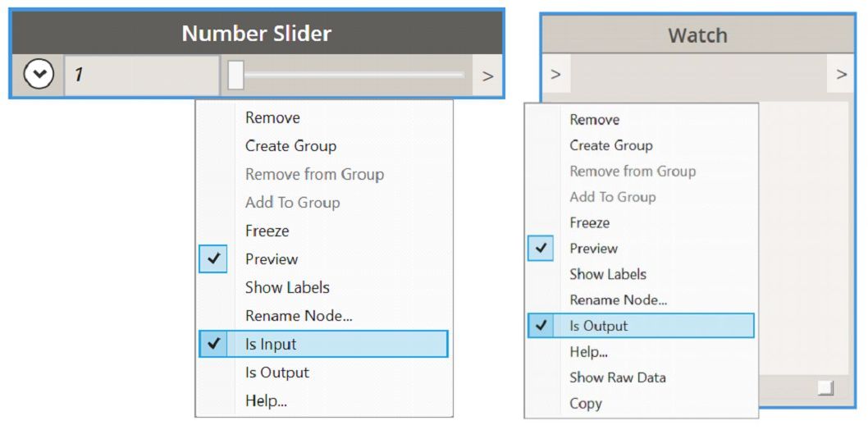The image size is (868, 430).
Task: Enable Is Output in the Number Slider menu
Action: pos(276,373)
